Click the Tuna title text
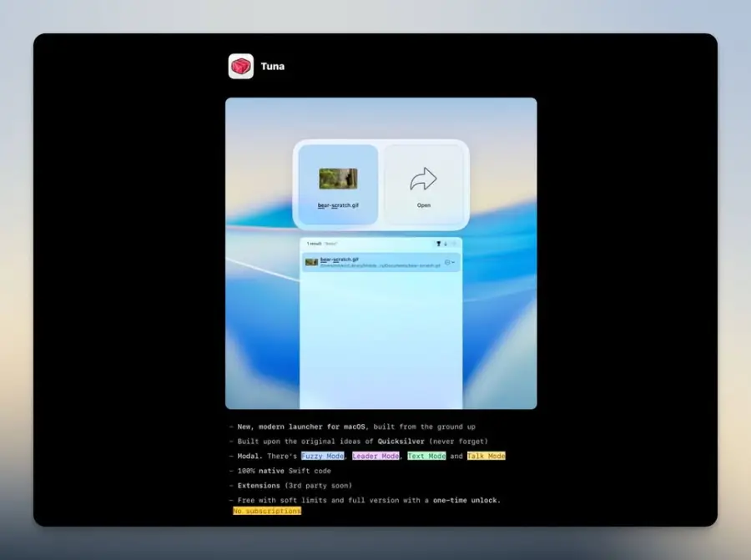Viewport: 751px width, 560px height. point(273,67)
